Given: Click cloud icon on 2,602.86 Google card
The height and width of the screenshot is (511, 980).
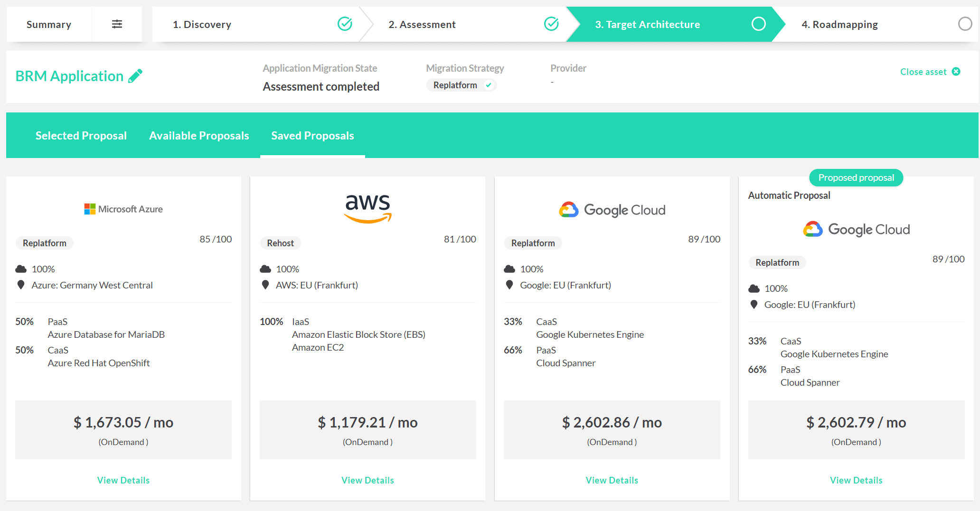Looking at the screenshot, I should pyautogui.click(x=509, y=269).
